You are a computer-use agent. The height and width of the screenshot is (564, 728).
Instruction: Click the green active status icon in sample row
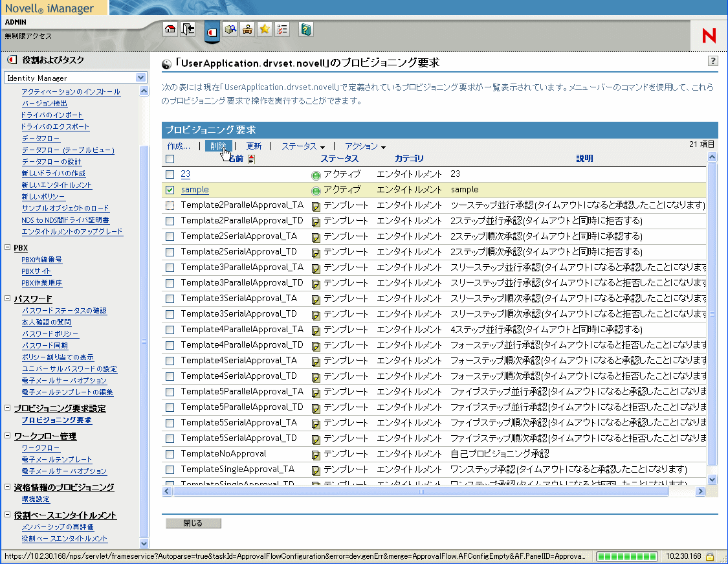pyautogui.click(x=316, y=191)
